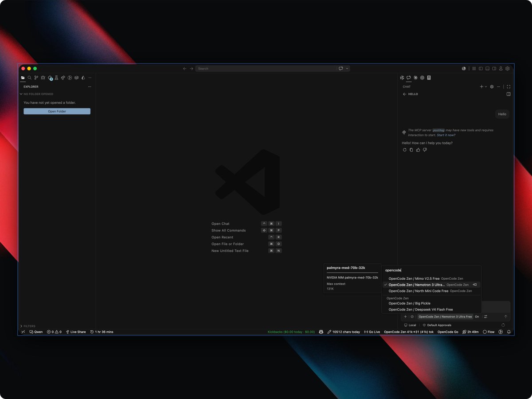Go back from the HELLO chat session
532x399 pixels.
pyautogui.click(x=404, y=94)
